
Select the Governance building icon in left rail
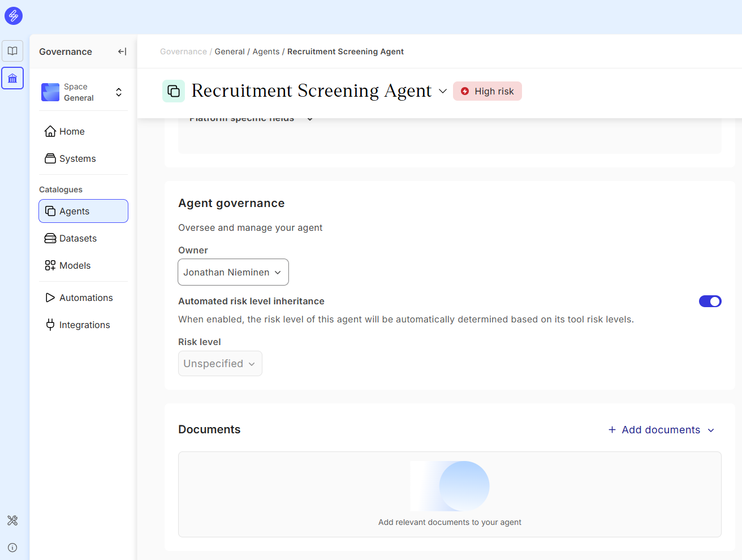tap(12, 78)
